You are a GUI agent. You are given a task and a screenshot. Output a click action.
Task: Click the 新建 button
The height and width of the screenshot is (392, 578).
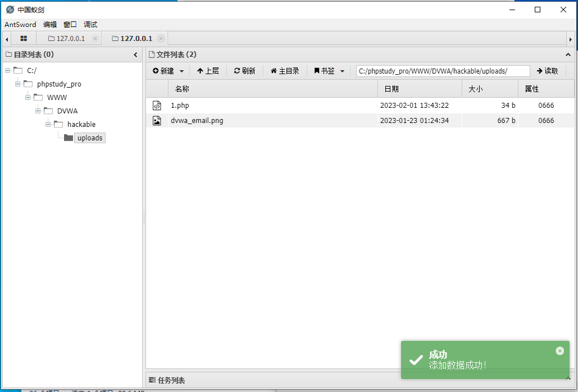click(x=163, y=71)
